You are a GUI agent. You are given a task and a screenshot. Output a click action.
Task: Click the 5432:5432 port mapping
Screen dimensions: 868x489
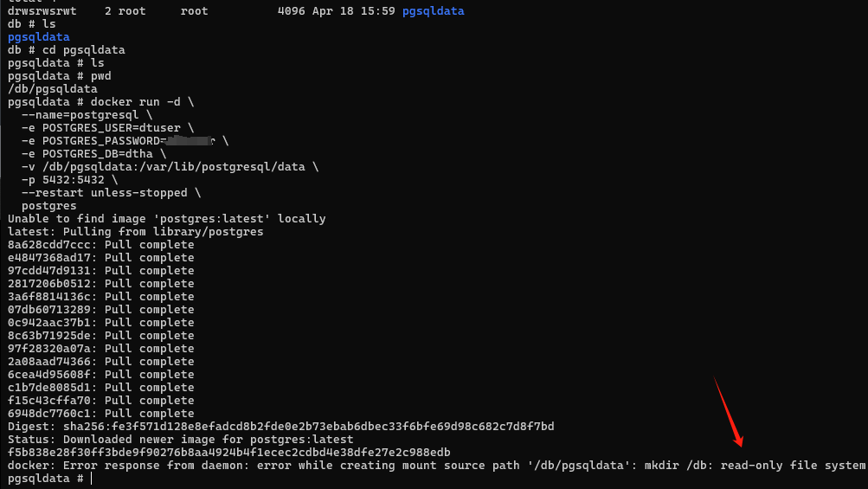pos(80,180)
